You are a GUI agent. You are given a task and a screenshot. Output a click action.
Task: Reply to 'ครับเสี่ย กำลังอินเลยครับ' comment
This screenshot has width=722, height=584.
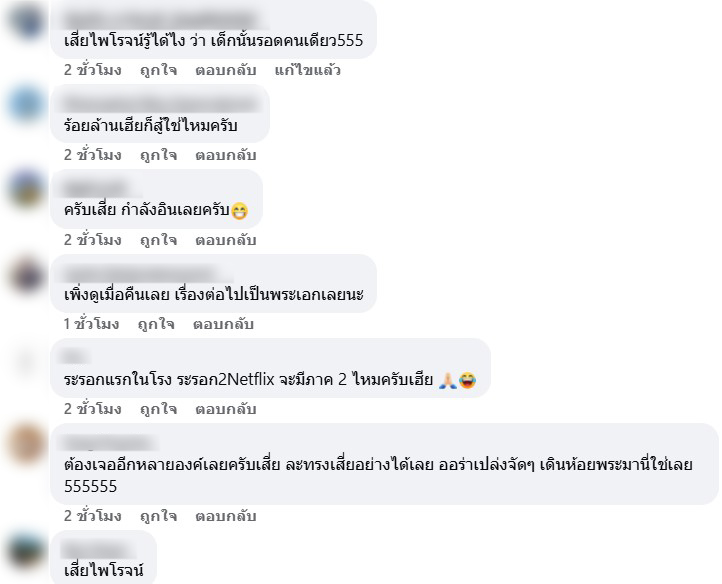click(226, 239)
